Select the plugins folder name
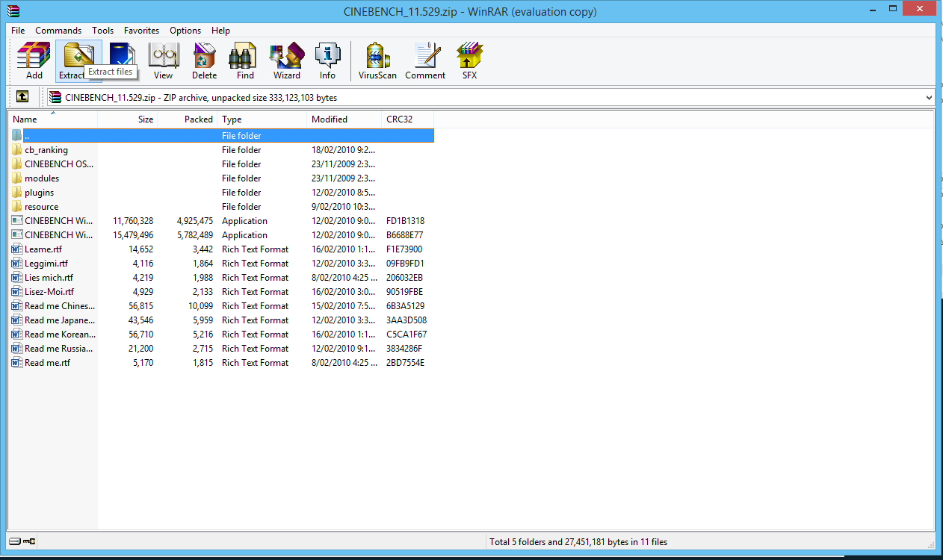The image size is (943, 560). click(40, 193)
